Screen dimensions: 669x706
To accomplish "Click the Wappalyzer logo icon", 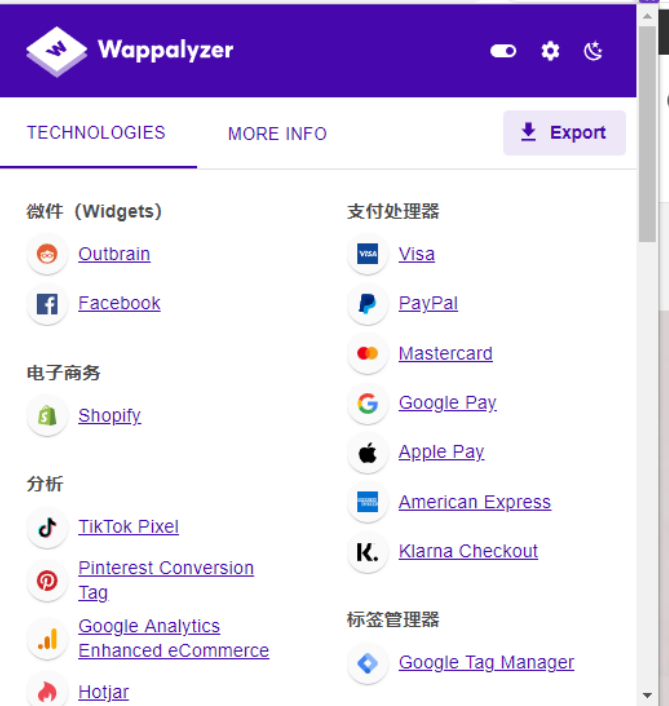I will point(57,50).
